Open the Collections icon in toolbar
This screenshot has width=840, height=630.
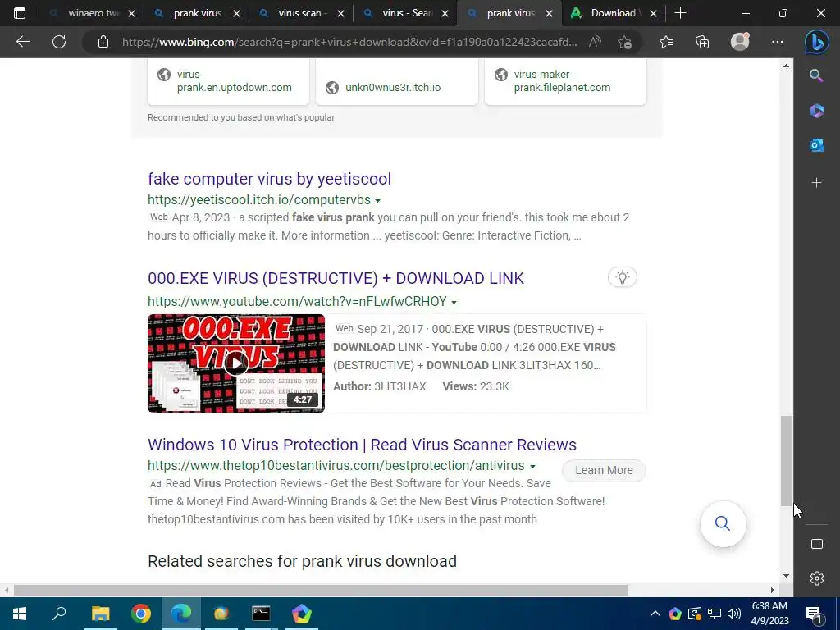pos(702,42)
